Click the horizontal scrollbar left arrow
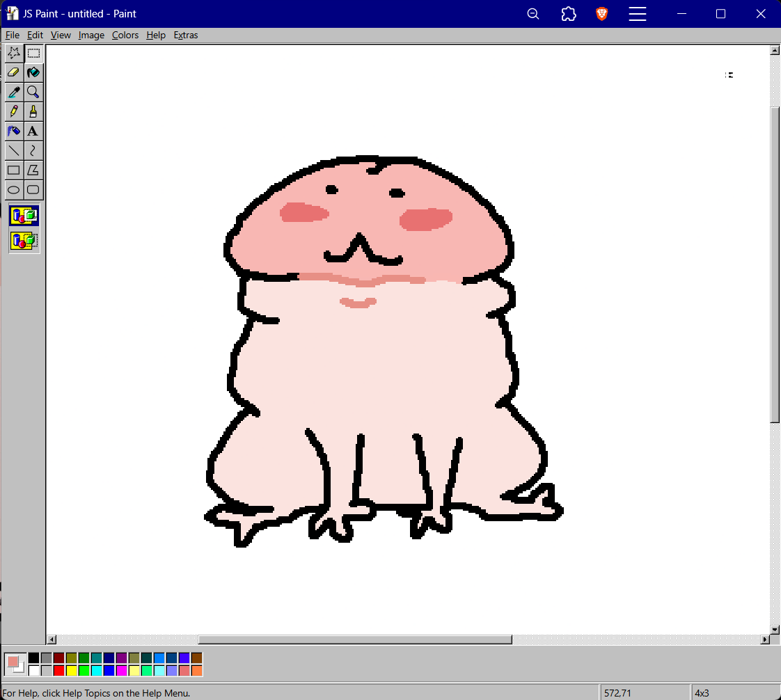781x700 pixels. [x=52, y=639]
